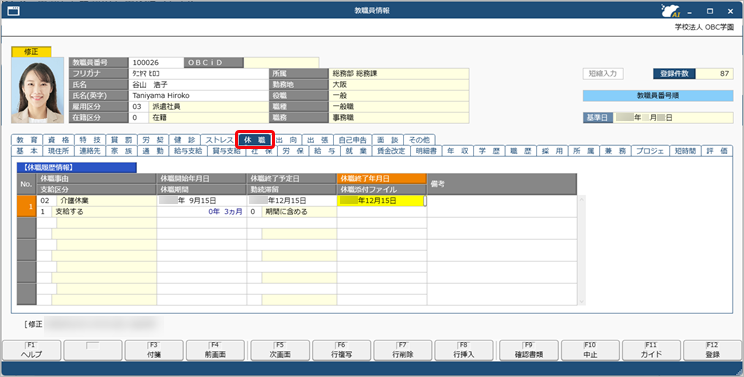744x377 pixels.
Task: Select the 労契 tab
Action: tap(153, 140)
